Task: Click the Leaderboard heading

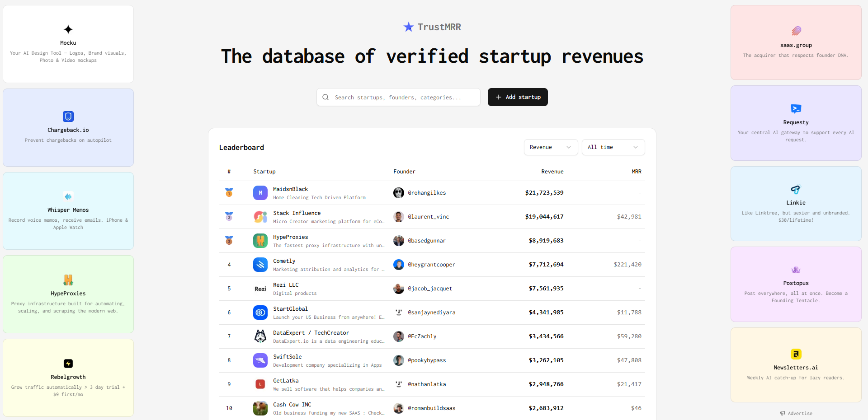Action: click(241, 148)
